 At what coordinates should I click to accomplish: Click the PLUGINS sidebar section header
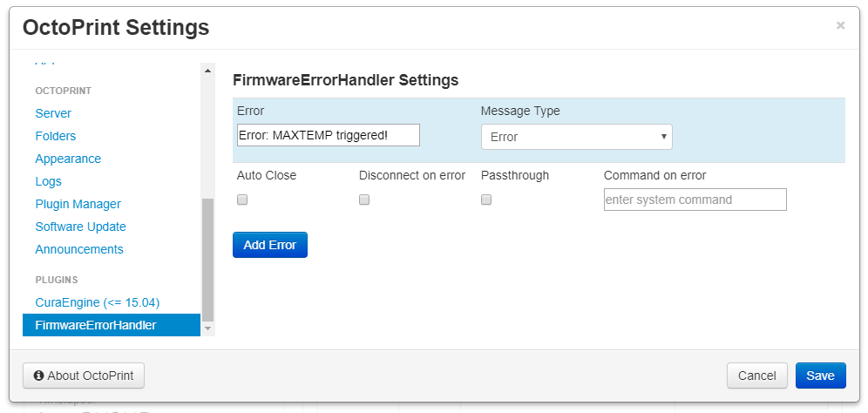[57, 281]
